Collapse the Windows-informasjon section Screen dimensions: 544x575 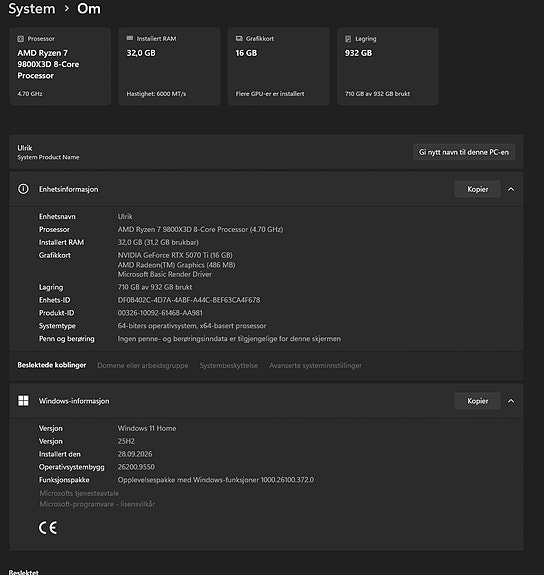pos(511,401)
